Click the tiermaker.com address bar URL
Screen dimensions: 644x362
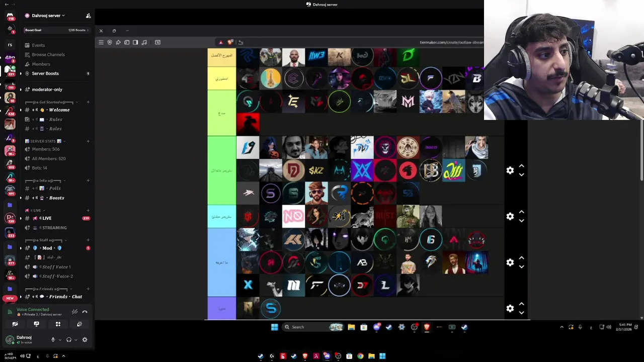(451, 42)
